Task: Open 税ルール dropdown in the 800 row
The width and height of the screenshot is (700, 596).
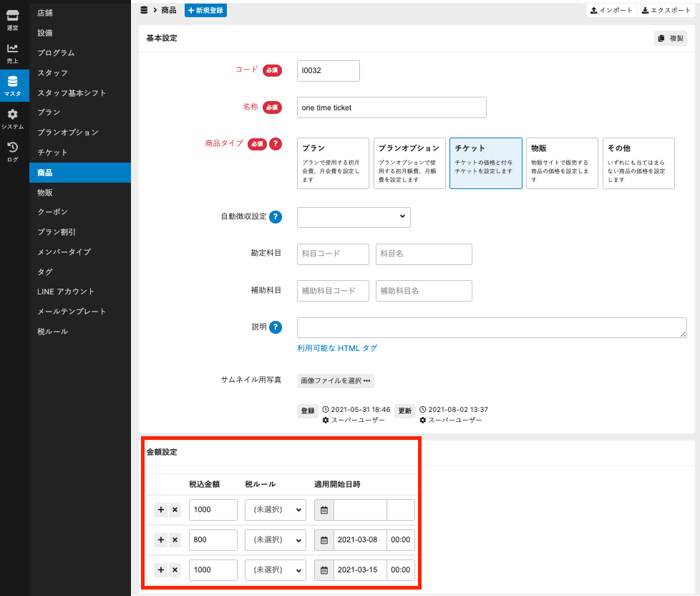Action: (276, 539)
